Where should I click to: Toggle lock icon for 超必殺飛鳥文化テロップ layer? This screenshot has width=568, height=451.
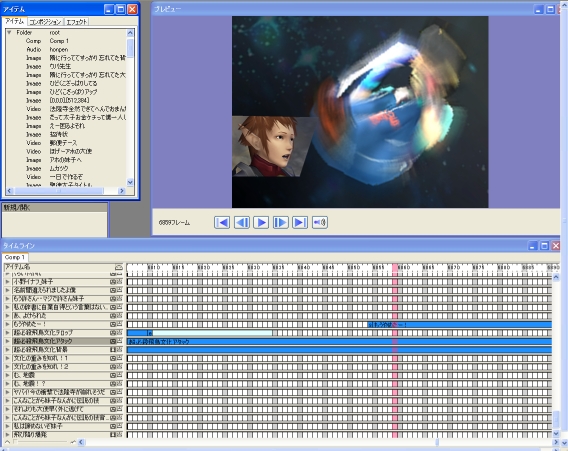tap(119, 333)
